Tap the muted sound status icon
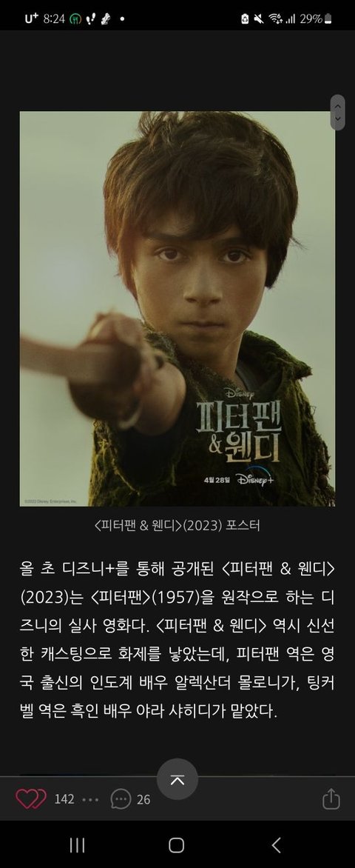 [x=259, y=19]
